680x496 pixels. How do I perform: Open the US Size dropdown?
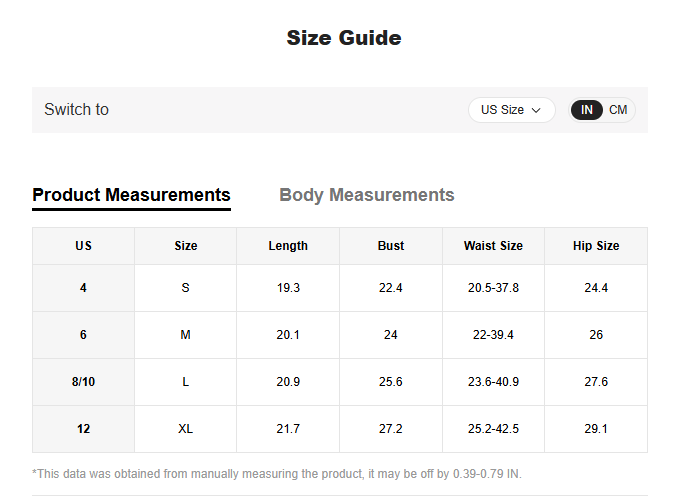[511, 110]
